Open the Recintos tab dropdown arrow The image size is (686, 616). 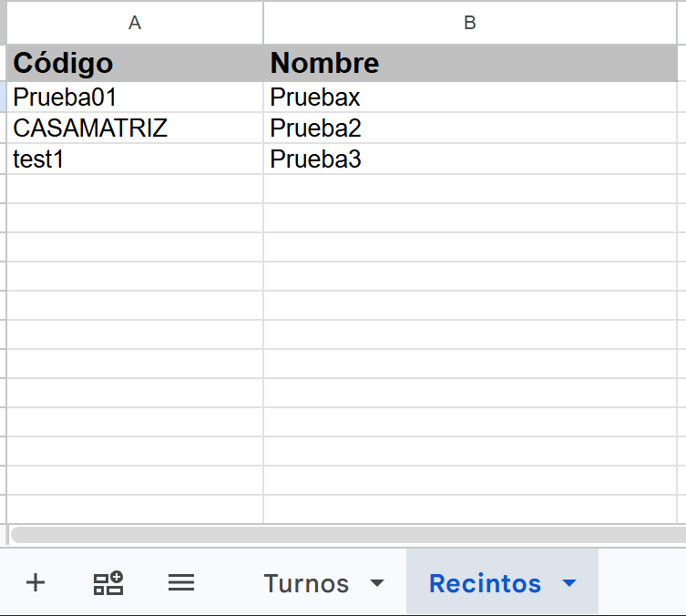(x=569, y=583)
